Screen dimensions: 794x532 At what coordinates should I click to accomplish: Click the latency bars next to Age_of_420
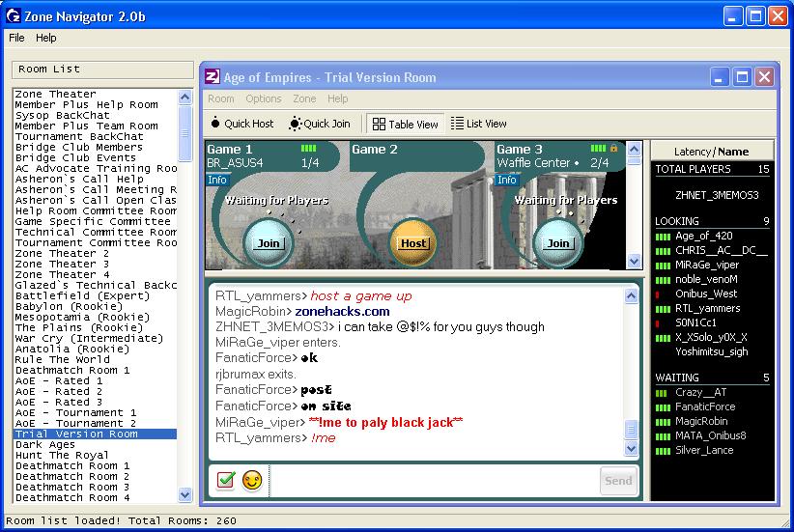663,237
